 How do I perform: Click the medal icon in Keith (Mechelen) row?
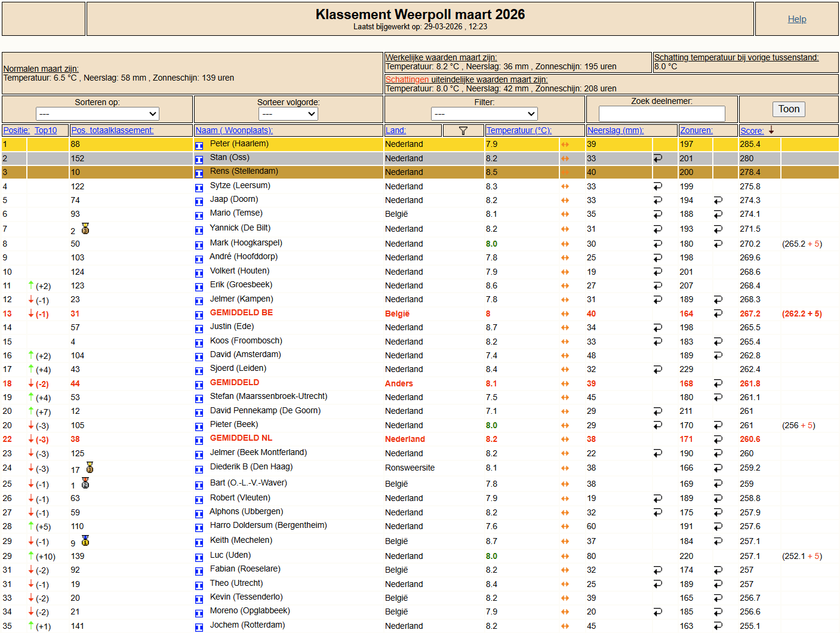tap(85, 541)
